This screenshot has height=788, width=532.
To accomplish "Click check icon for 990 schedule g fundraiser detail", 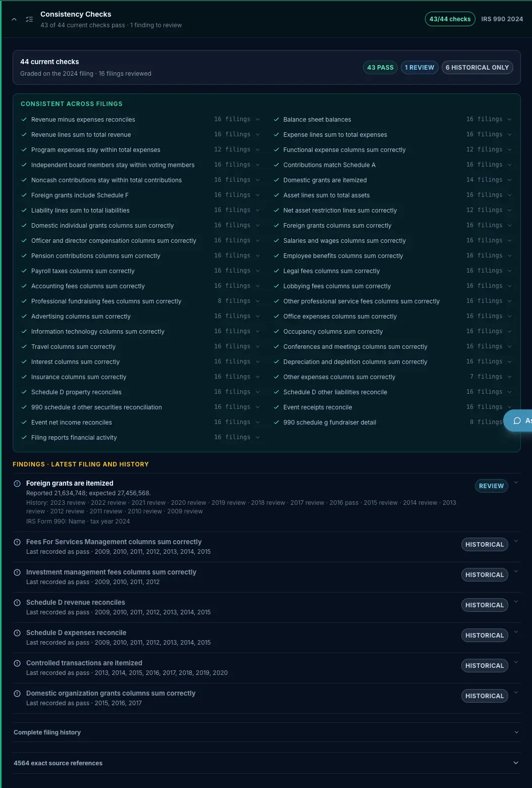I will pos(276,423).
